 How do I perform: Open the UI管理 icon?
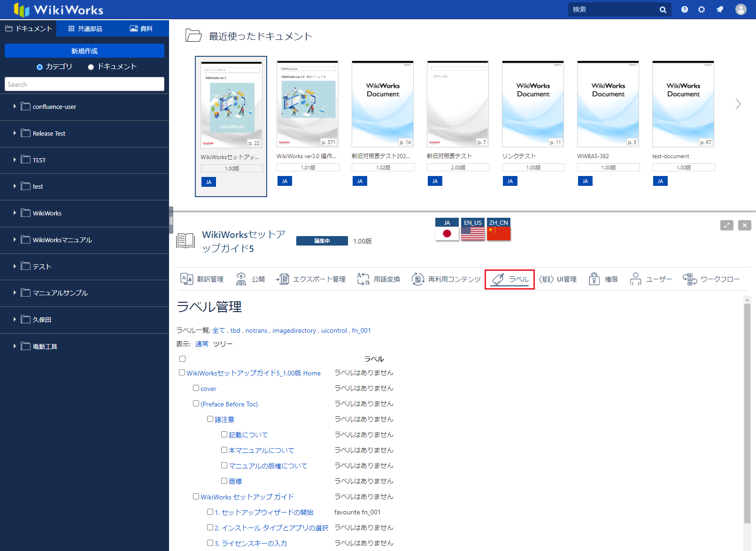click(x=547, y=279)
